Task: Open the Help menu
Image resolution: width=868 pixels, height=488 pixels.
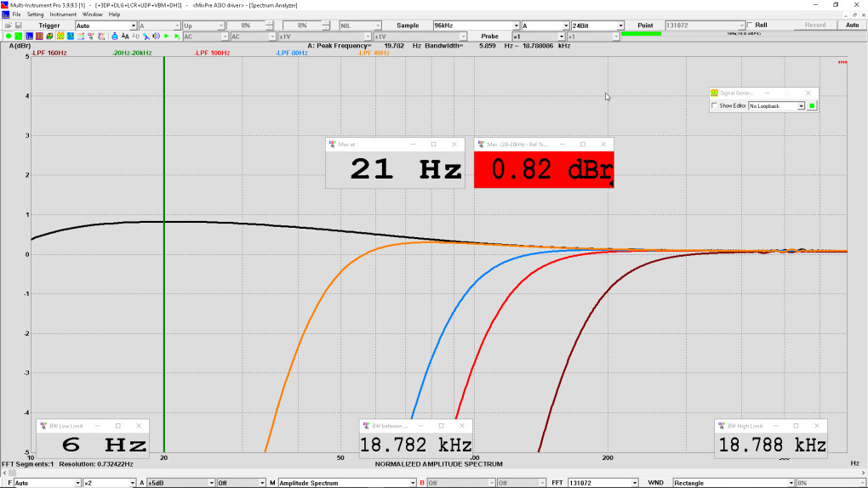Action: point(114,14)
